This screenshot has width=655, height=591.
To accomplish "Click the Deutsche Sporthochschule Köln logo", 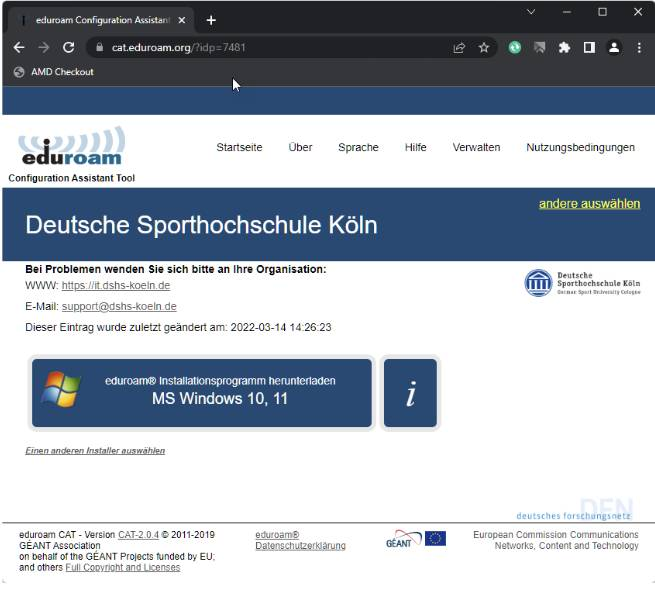I will 582,283.
